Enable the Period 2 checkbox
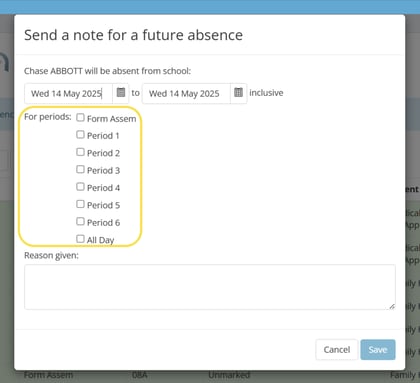Viewport: 420px width, 383px height. [80, 152]
